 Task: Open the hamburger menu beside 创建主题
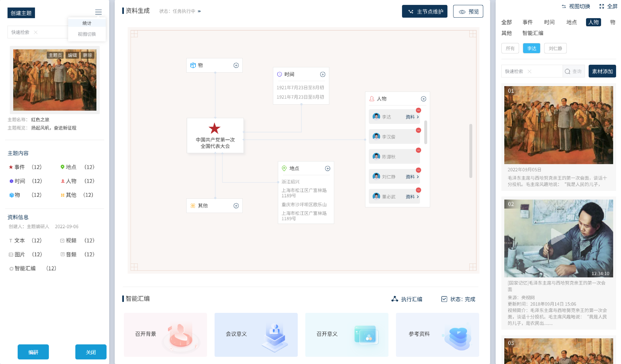[x=98, y=12]
